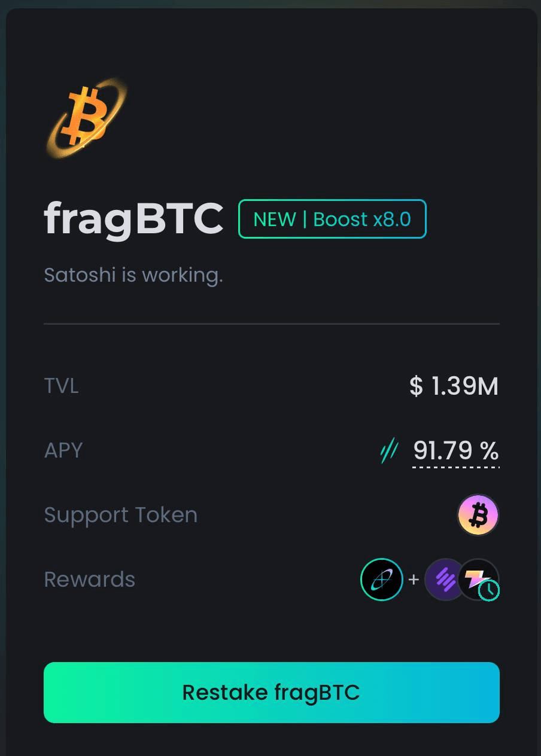Screen dimensions: 541x756
Task: Click the Rewards label
Action: 90,580
